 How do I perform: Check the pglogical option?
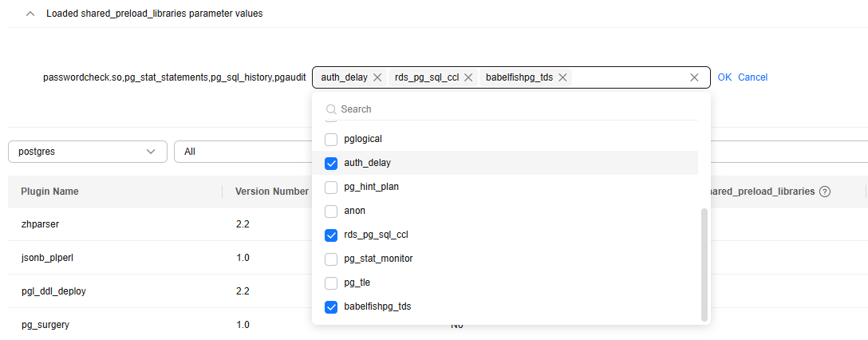coord(331,139)
